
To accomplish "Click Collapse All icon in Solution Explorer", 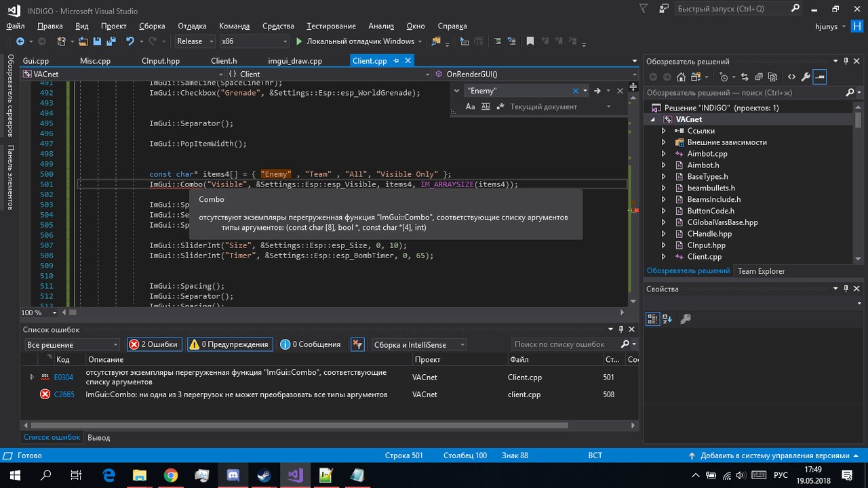I will [x=760, y=77].
